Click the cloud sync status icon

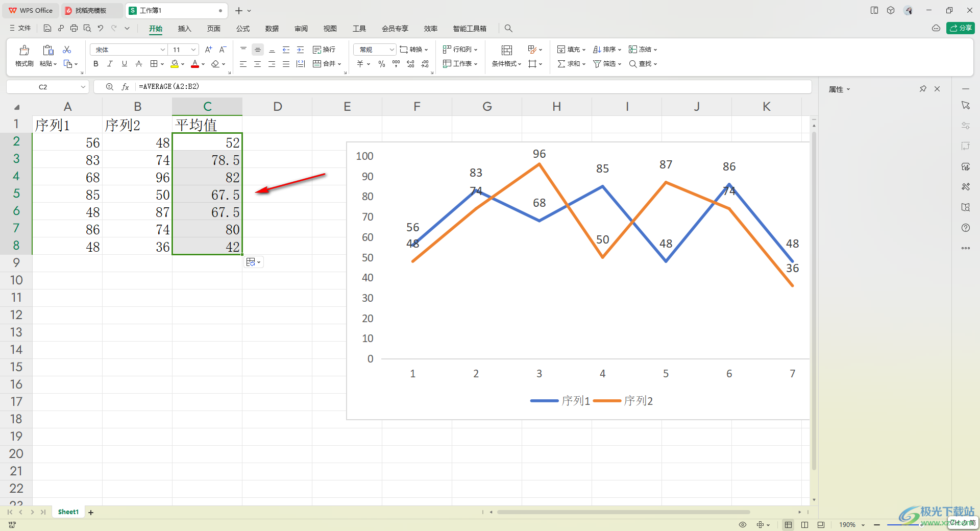point(936,29)
